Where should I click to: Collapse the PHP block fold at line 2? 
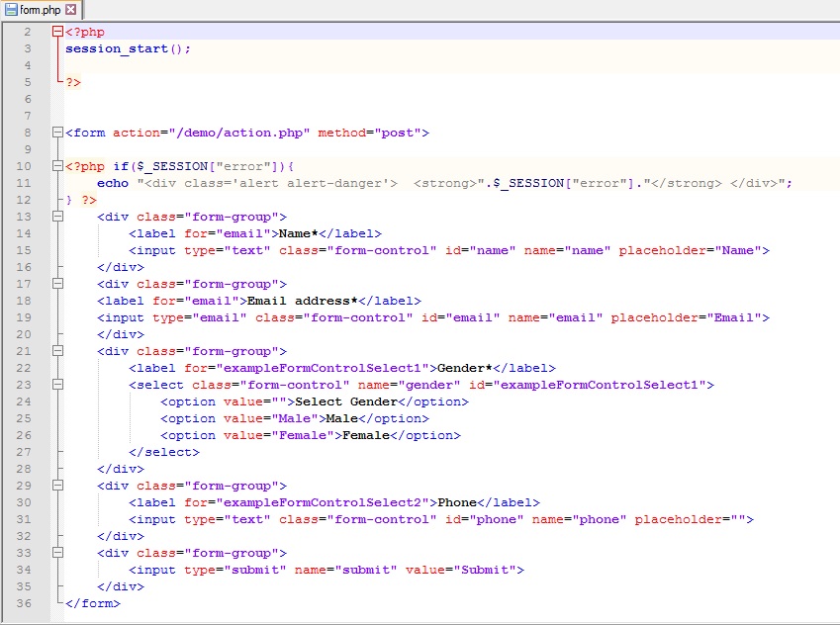(x=57, y=32)
